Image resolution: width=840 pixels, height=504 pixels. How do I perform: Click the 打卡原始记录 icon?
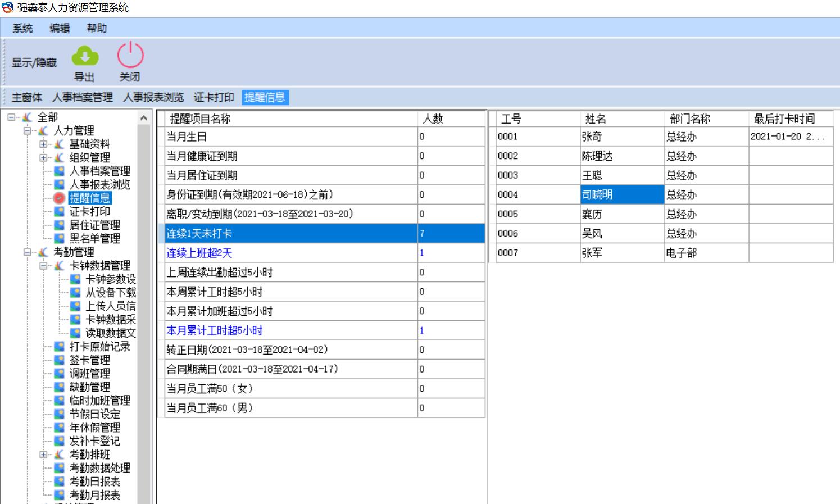coord(59,347)
